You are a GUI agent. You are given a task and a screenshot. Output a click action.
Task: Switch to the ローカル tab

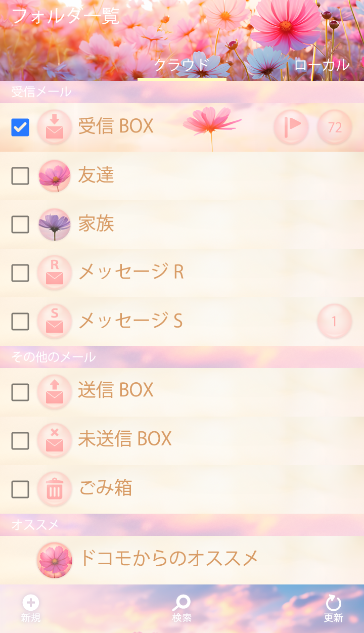[x=322, y=65]
